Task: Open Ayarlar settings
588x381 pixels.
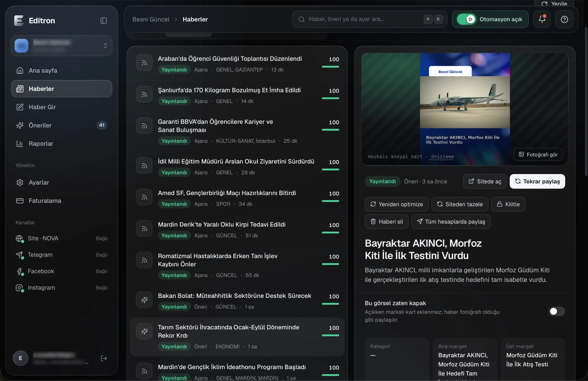Action: [61, 182]
